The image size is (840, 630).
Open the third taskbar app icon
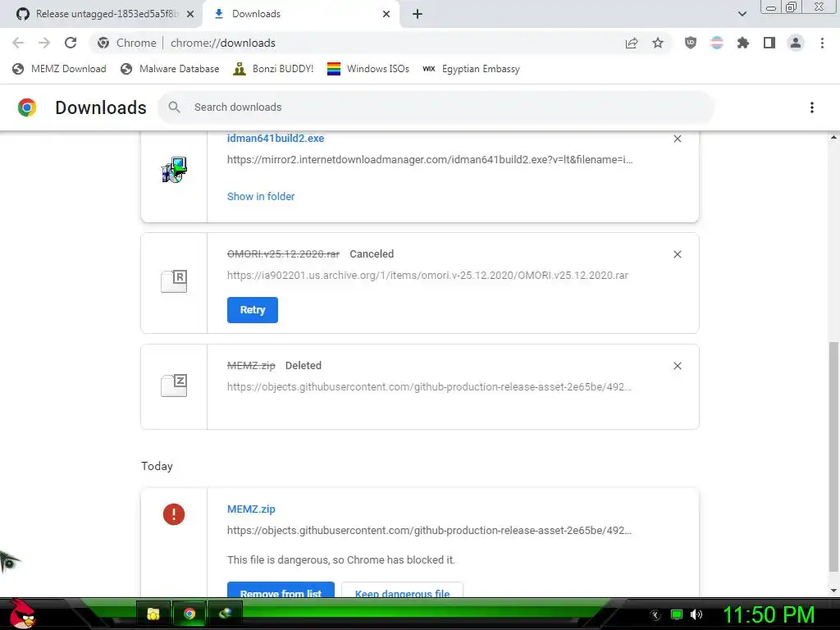coord(225,614)
